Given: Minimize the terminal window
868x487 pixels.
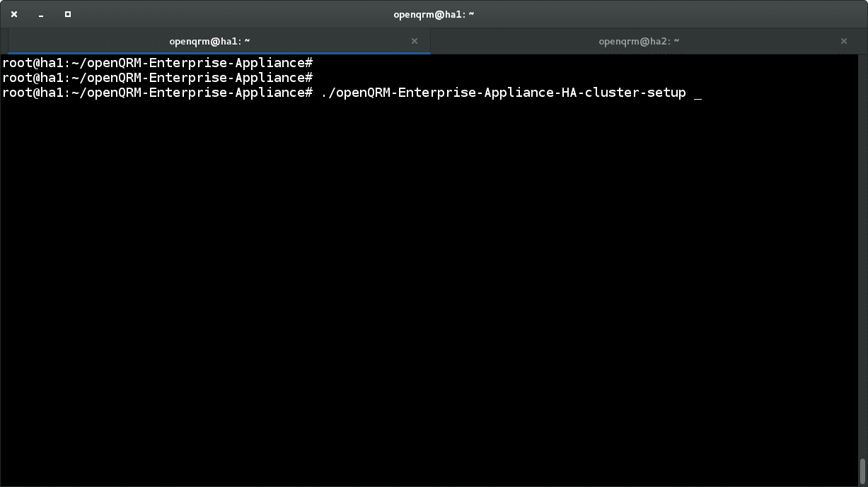Looking at the screenshot, I should (41, 14).
